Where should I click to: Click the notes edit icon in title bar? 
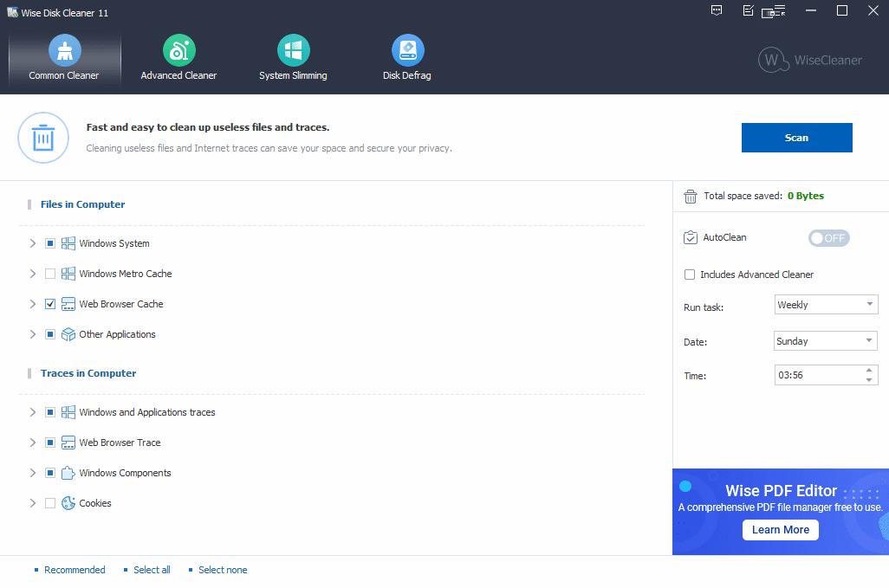pyautogui.click(x=748, y=10)
